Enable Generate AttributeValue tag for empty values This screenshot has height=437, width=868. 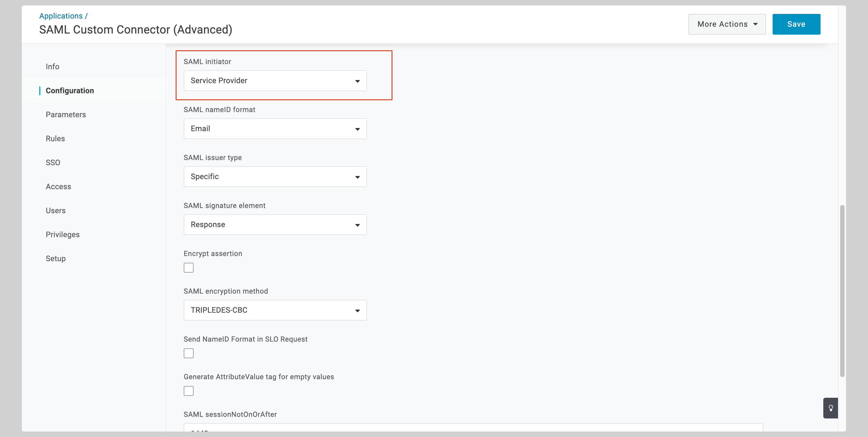[x=189, y=390]
